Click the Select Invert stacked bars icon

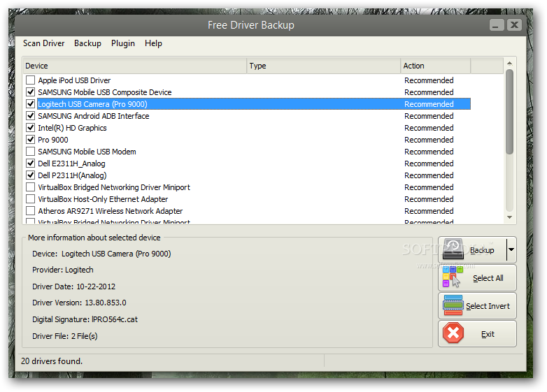[453, 305]
